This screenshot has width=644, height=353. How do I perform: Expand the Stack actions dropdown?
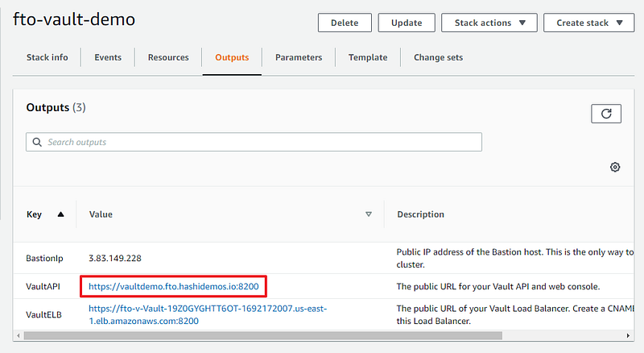[489, 23]
